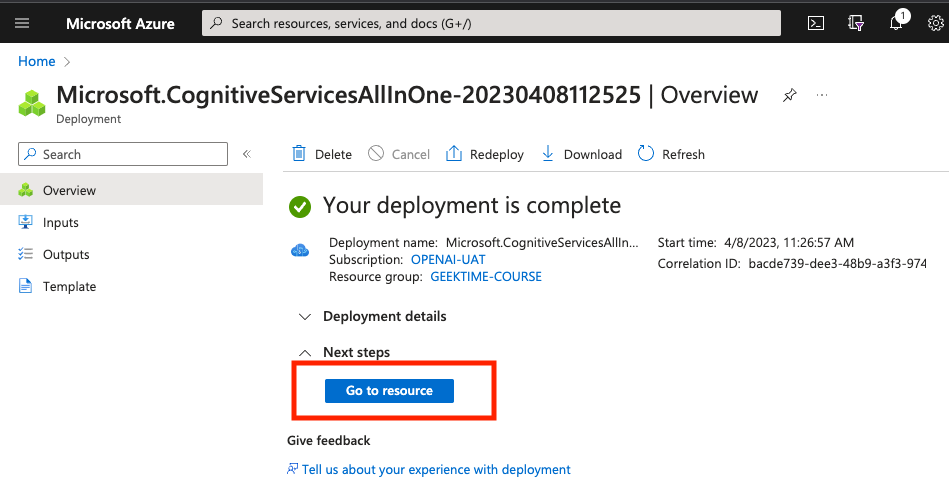This screenshot has width=949, height=492.
Task: Launch Cloud Shell from the top bar
Action: coord(816,23)
